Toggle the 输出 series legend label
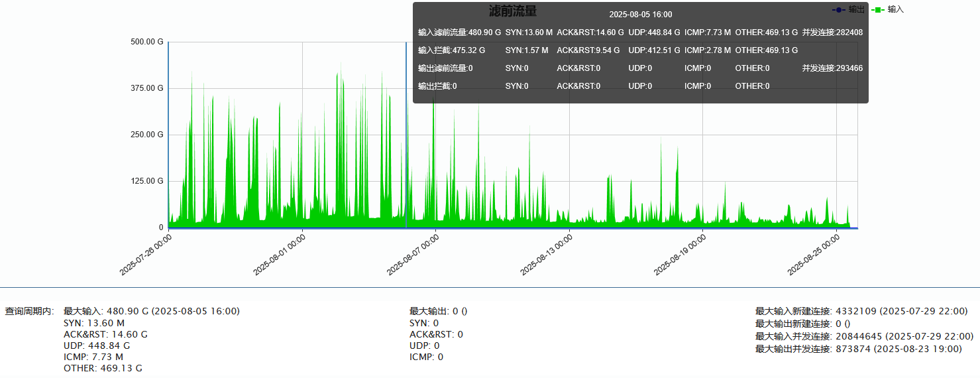980x378 pixels. (856, 10)
